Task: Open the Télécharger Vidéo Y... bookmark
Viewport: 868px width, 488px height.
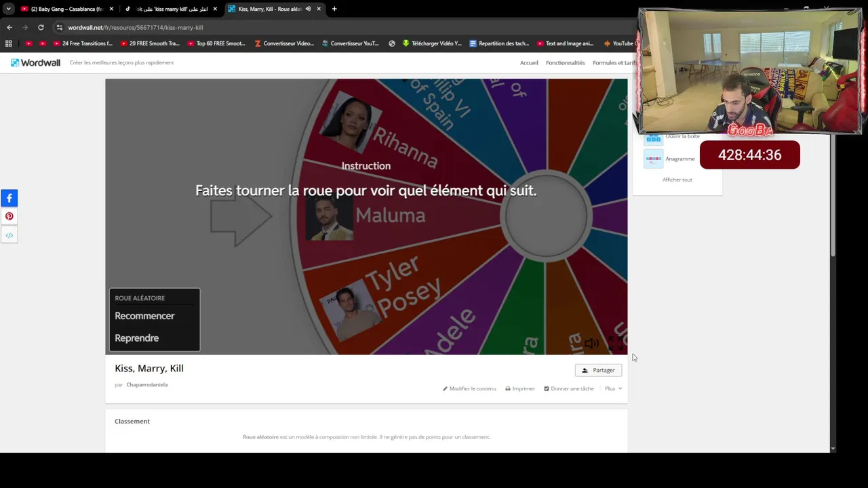Action: click(x=432, y=43)
